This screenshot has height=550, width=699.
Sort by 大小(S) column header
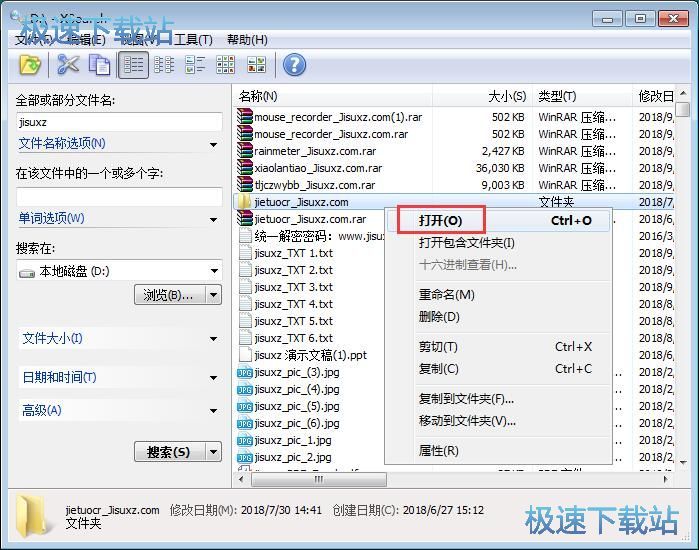tap(481, 96)
